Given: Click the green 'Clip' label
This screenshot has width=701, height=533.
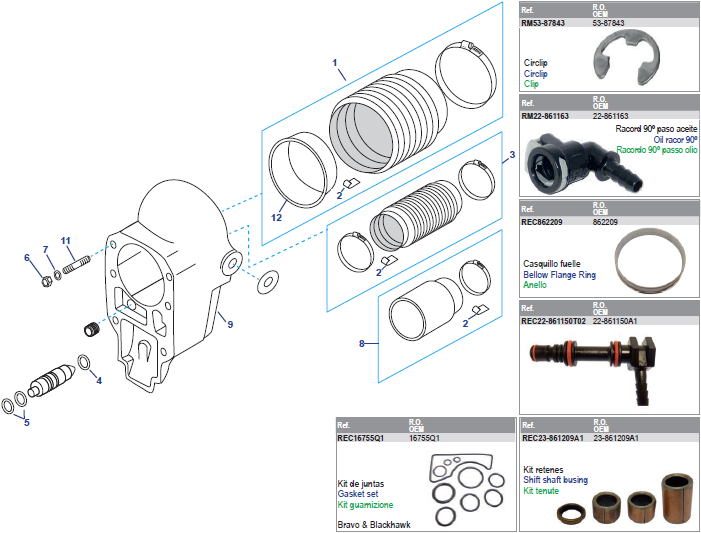Looking at the screenshot, I should click(x=531, y=84).
